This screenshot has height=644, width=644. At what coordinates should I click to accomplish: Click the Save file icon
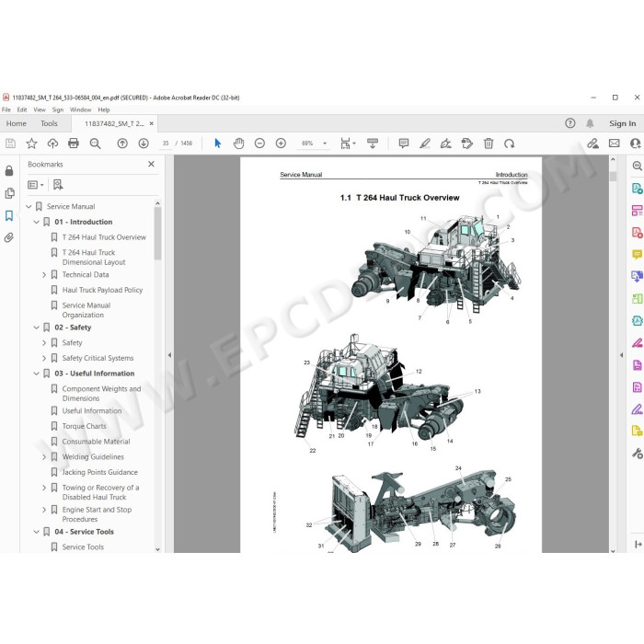coord(10,144)
